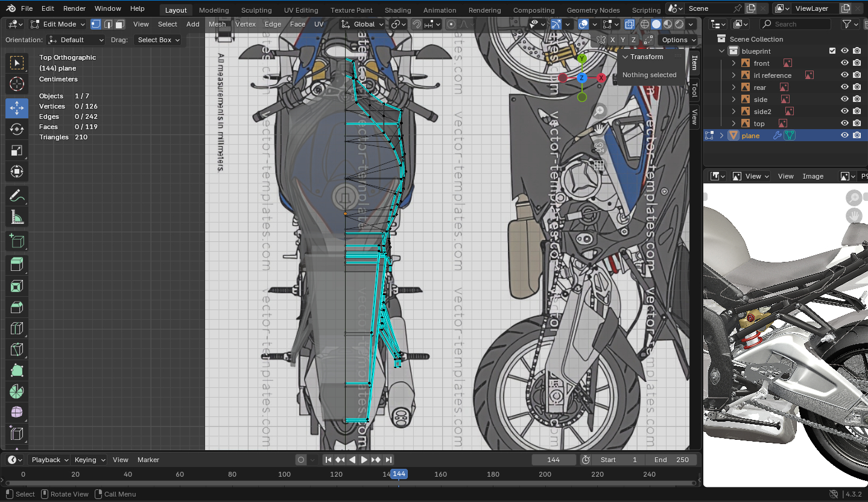Switch to face select mode
This screenshot has width=868, height=502.
120,24
